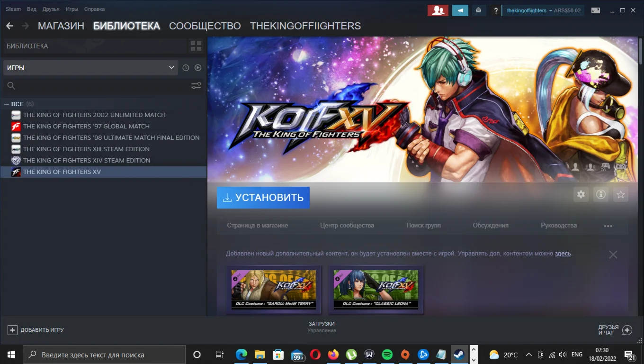Open the Обсуждения discussions link
This screenshot has width=644, height=364.
(491, 226)
